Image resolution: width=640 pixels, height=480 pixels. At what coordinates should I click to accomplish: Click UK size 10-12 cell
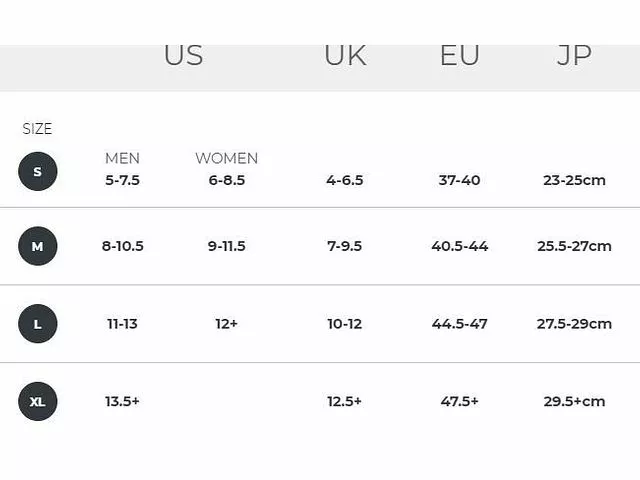[344, 324]
